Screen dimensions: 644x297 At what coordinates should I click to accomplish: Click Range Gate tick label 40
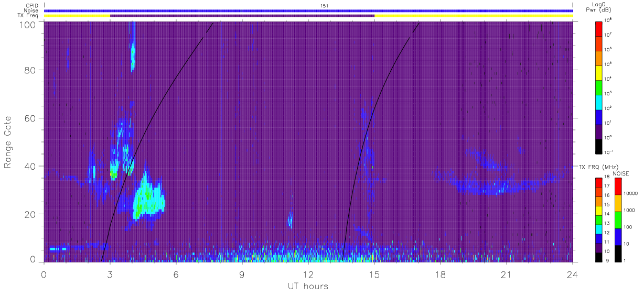coord(30,166)
